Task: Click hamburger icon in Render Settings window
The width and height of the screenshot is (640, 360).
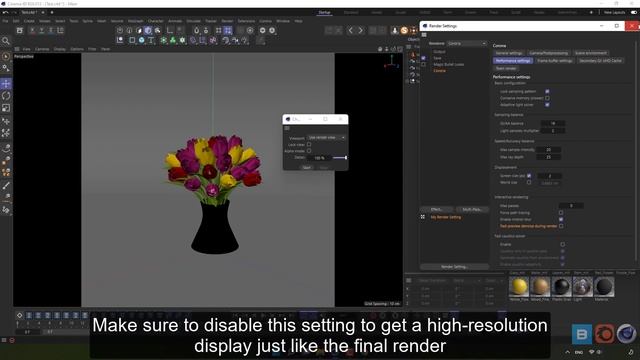Action: [x=424, y=35]
